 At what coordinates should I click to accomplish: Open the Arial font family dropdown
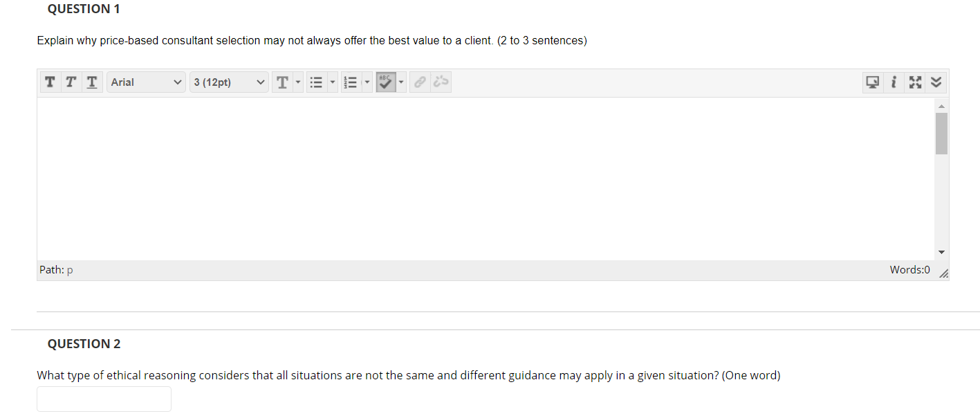(146, 82)
